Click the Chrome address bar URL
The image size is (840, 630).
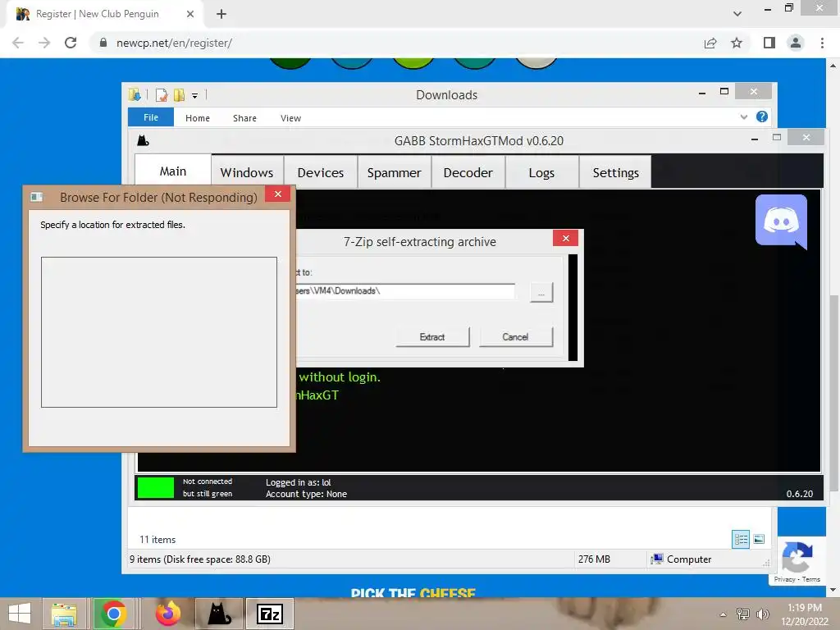[174, 43]
